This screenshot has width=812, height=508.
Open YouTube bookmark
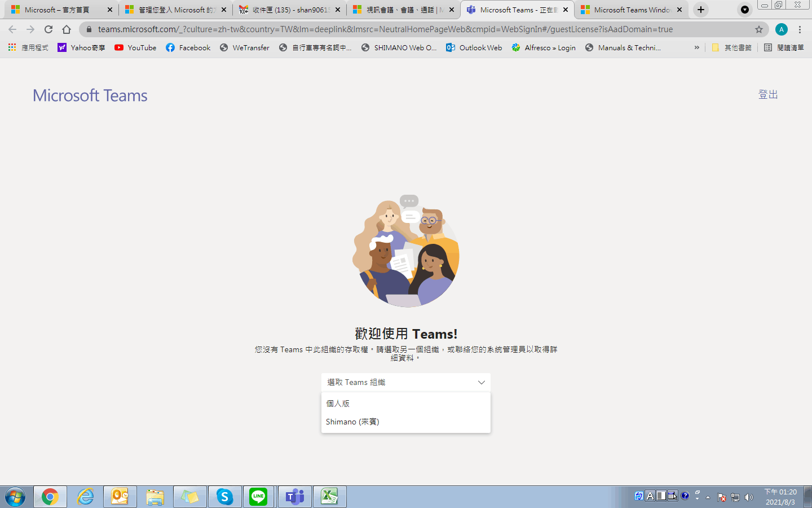coord(135,47)
